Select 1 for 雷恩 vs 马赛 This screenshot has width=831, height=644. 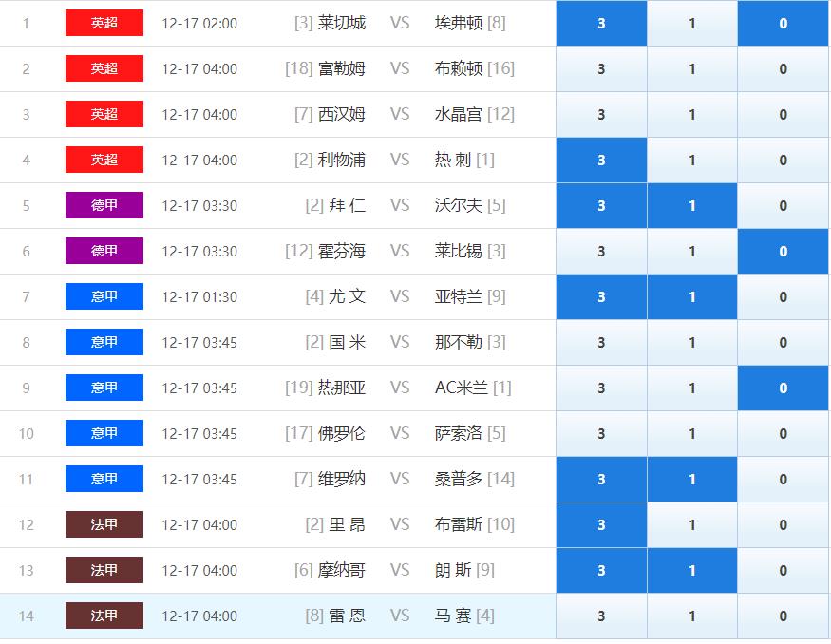click(692, 616)
